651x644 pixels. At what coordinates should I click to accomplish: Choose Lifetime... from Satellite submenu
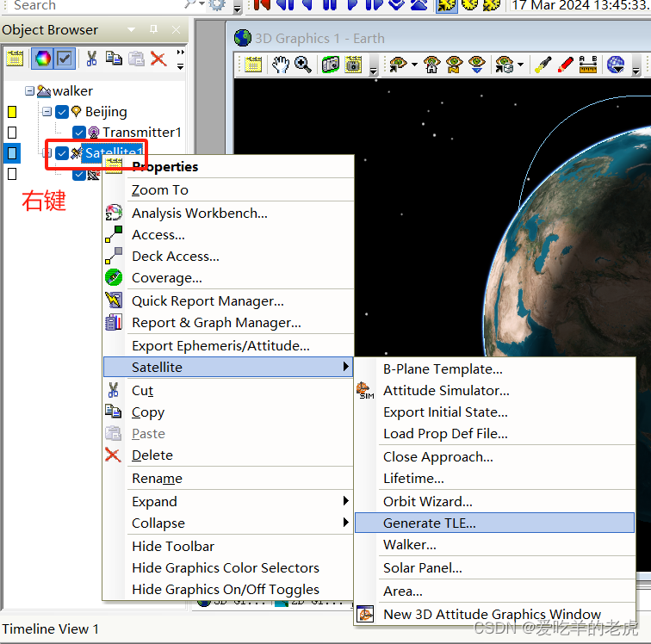coord(494,479)
